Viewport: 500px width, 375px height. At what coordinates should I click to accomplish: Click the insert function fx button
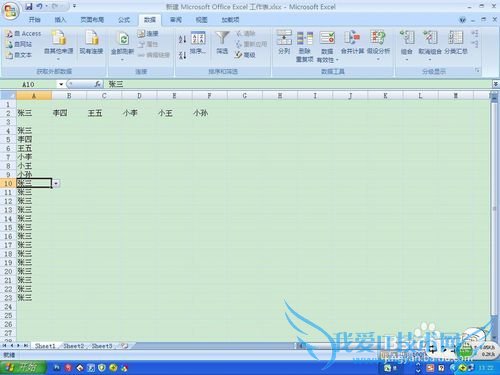[x=97, y=84]
